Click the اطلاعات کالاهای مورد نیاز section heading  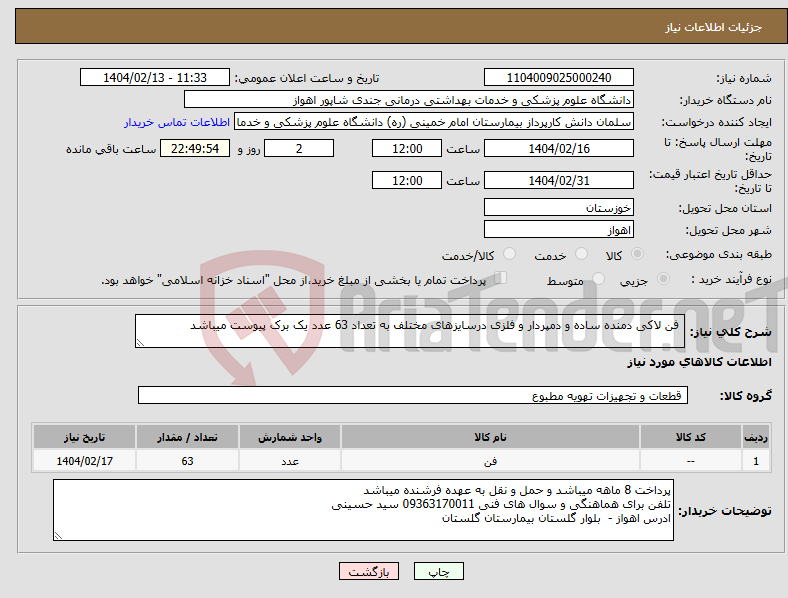699,362
